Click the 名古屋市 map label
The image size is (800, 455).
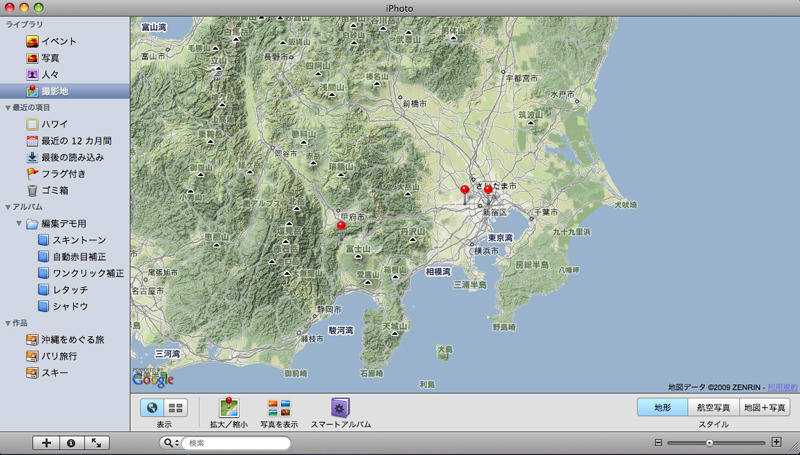point(148,291)
